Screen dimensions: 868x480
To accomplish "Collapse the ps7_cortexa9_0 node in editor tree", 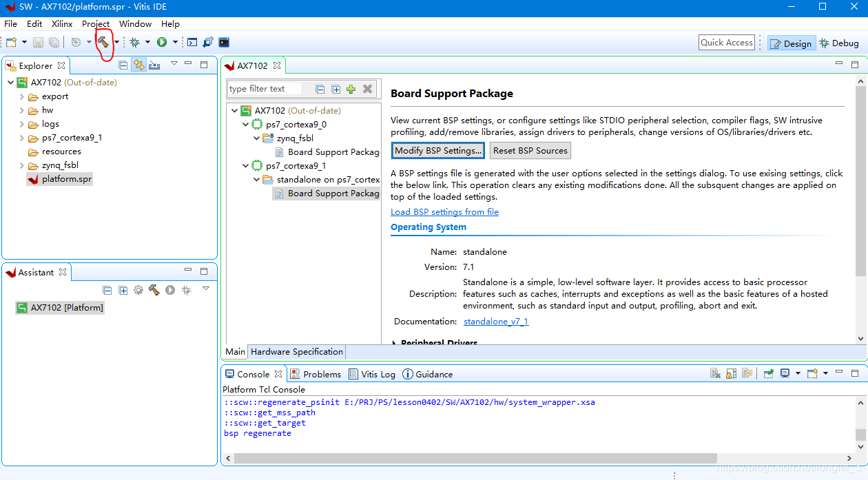I will pyautogui.click(x=245, y=125).
